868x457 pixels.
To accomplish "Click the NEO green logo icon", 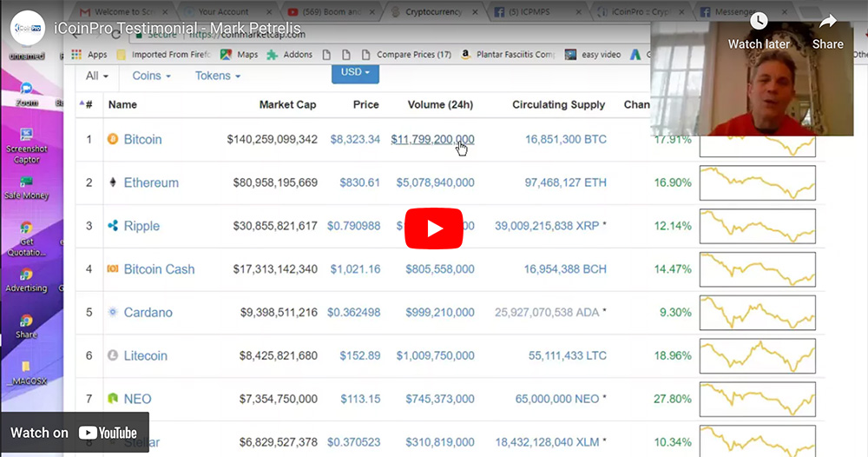I will click(112, 399).
